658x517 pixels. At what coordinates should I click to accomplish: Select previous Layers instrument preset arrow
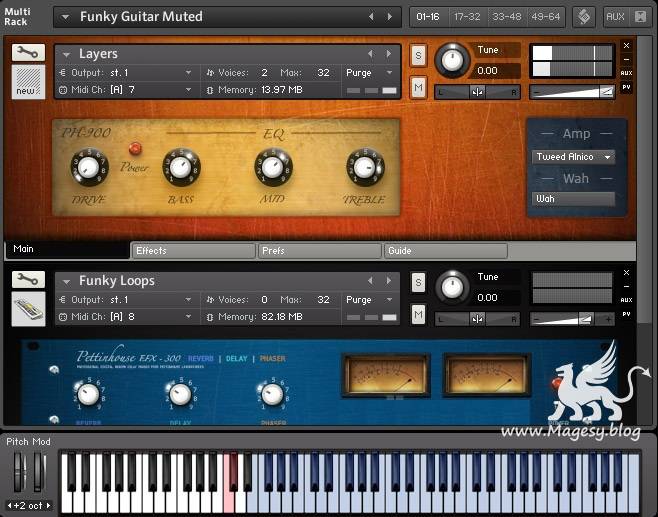coord(370,54)
